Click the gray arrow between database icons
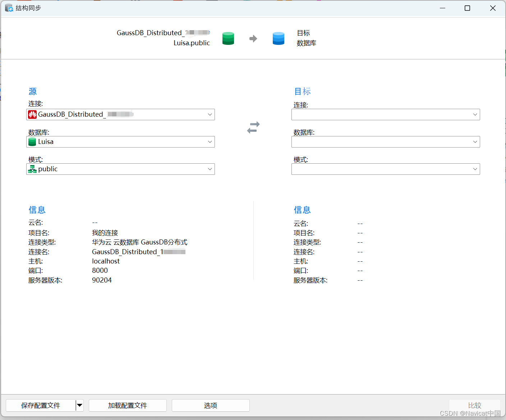Image resolution: width=506 pixels, height=420 pixels. 253,38
